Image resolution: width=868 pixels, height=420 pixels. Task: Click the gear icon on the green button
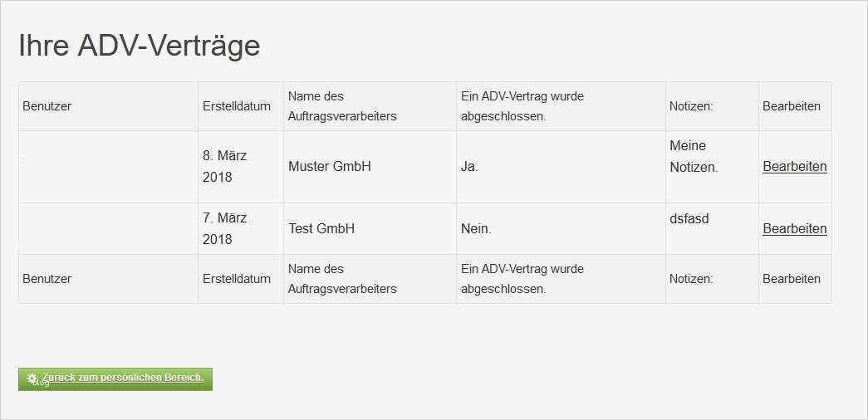32,378
